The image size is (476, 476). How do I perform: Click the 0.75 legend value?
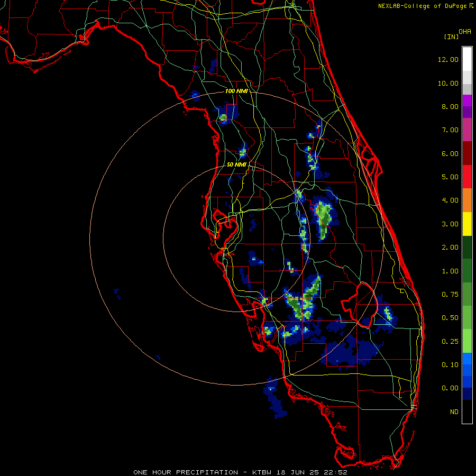(450, 295)
